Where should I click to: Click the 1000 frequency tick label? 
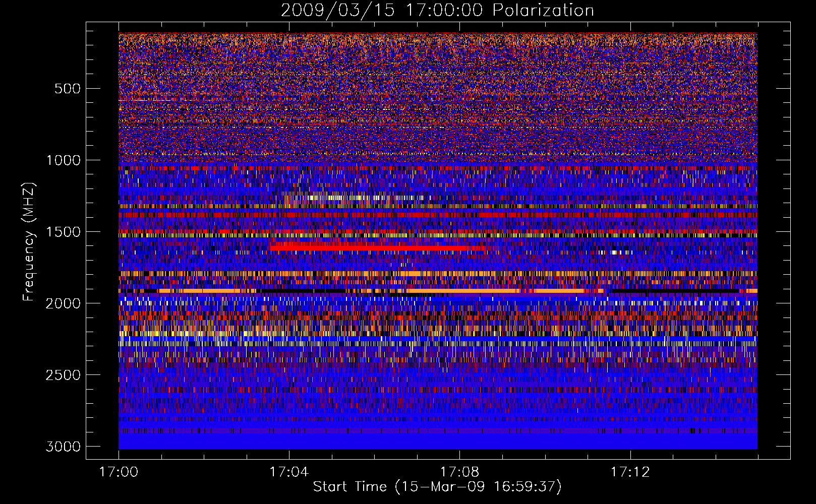coord(63,160)
